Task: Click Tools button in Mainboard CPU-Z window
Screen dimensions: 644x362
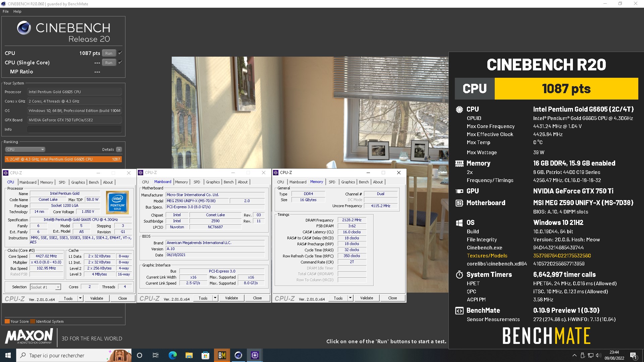Action: click(x=203, y=298)
